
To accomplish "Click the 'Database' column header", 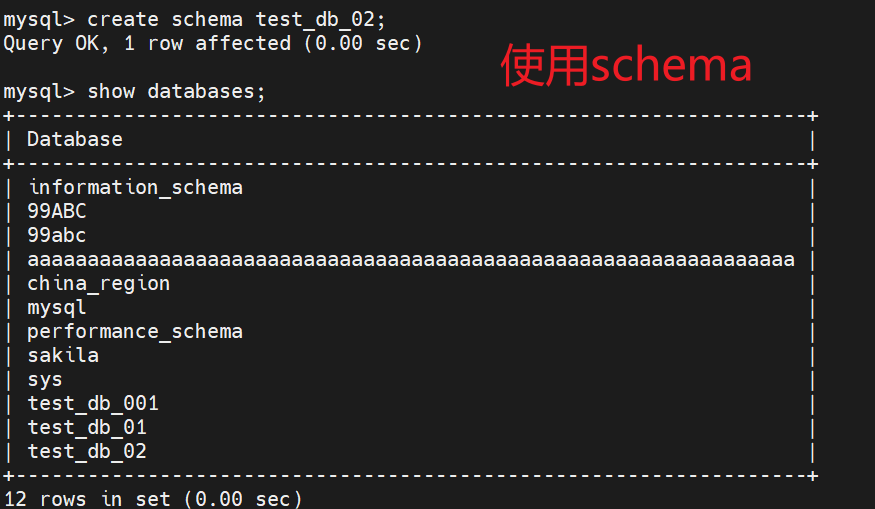I will 75,139.
